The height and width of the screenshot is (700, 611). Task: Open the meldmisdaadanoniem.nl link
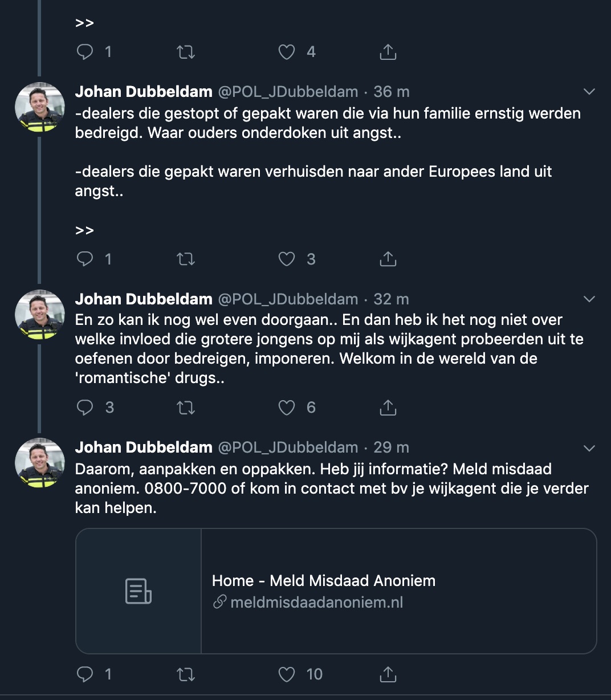316,602
